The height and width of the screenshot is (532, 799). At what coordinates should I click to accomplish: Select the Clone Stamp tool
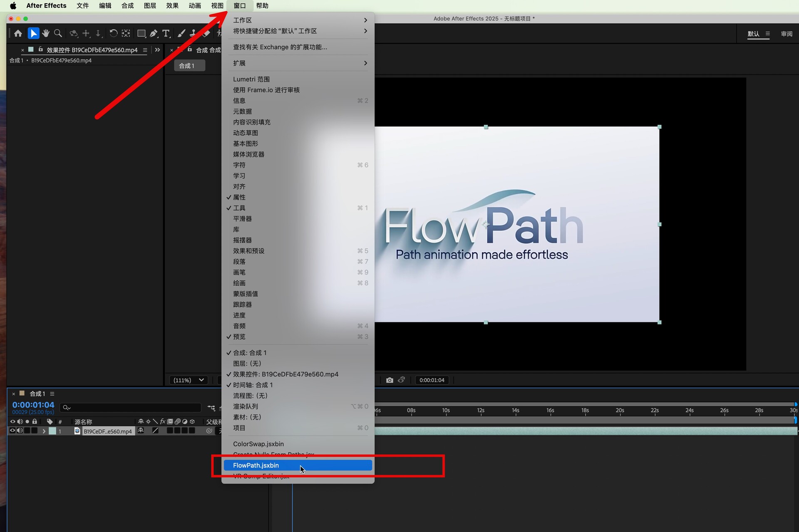pos(193,33)
